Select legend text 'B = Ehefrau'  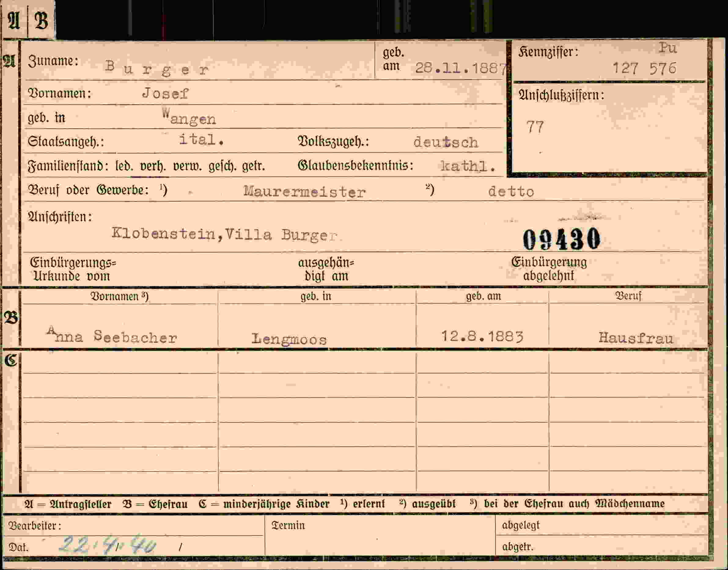[155, 504]
